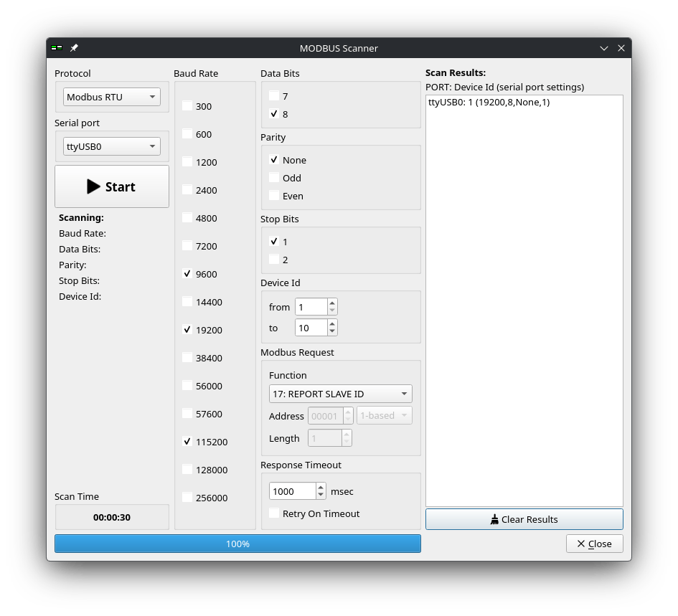Click the Clear Results broom button
This screenshot has width=678, height=616.
point(524,519)
